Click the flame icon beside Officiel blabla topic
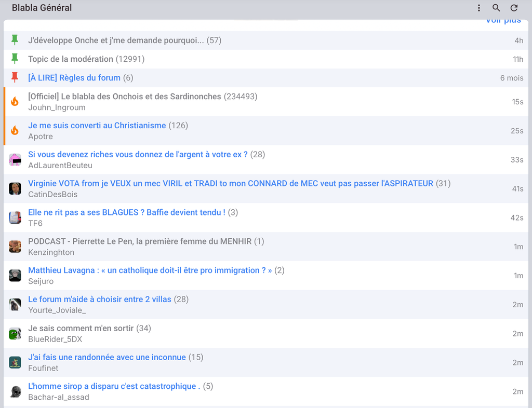 click(x=15, y=101)
